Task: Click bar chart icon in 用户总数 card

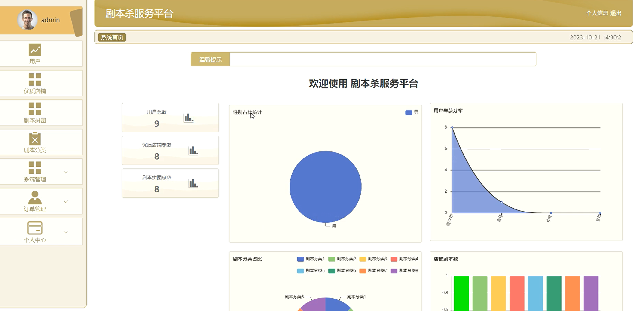Action: (189, 118)
